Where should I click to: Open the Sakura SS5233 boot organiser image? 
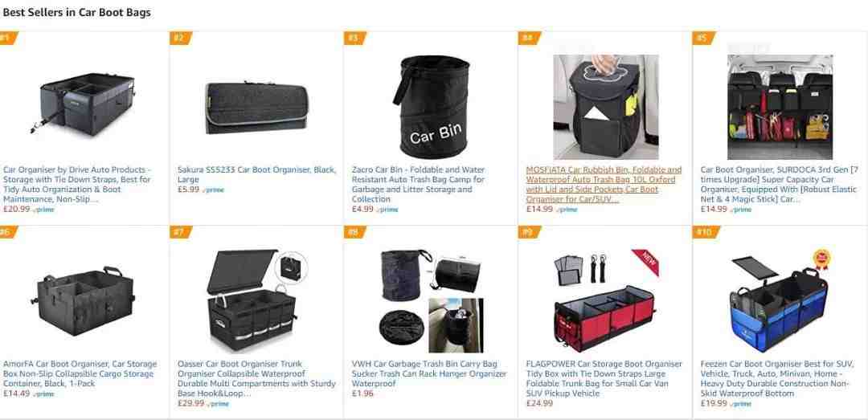tap(256, 108)
